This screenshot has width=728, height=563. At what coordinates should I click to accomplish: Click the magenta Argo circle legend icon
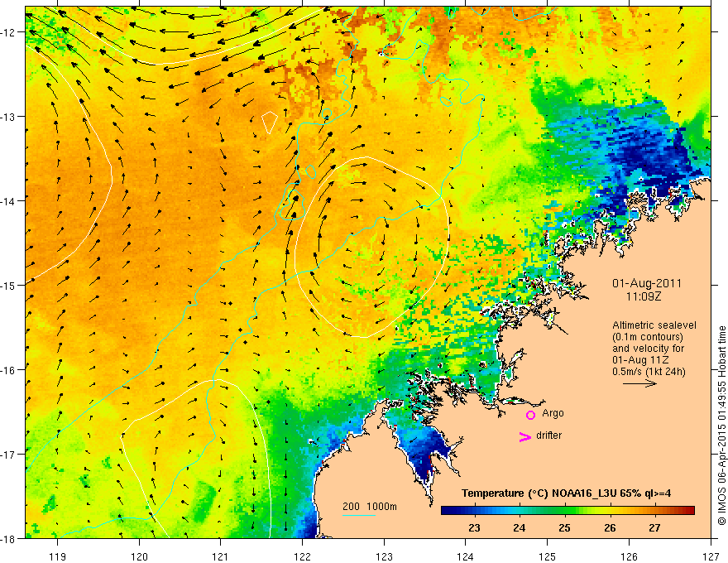click(x=530, y=415)
